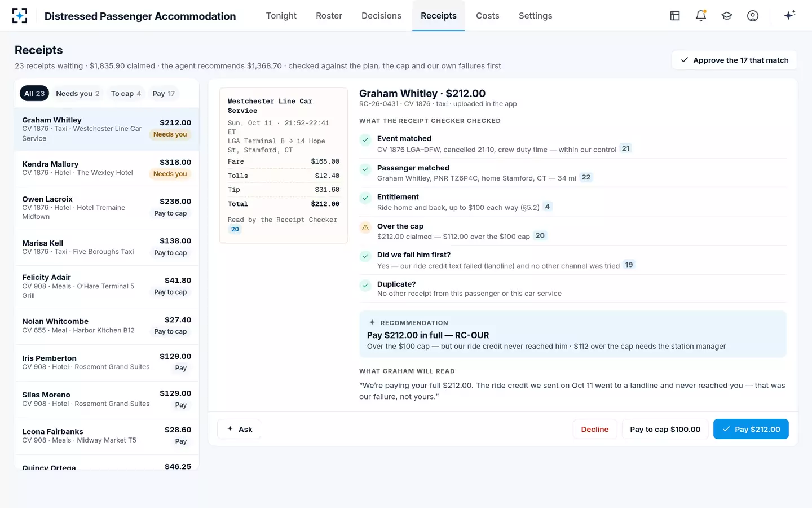The width and height of the screenshot is (812, 508).
Task: Open Marisa Kell's Five Boroughs Taxi receipt
Action: pos(107,247)
